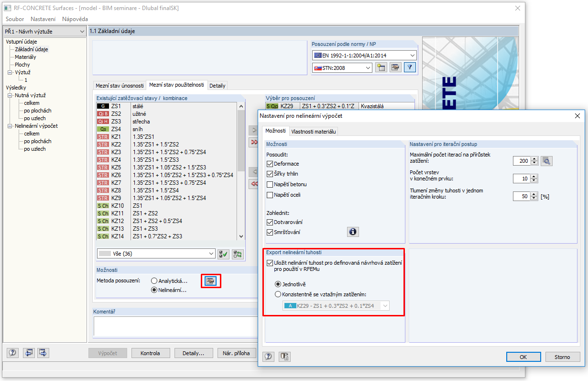The height and width of the screenshot is (381, 588).
Task: Toggle the Šířky trhlin checkbox
Action: coord(270,174)
